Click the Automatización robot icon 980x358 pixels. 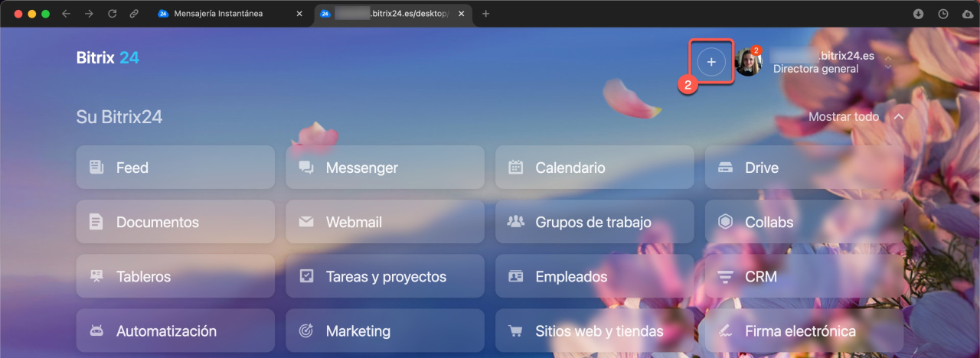tap(96, 331)
